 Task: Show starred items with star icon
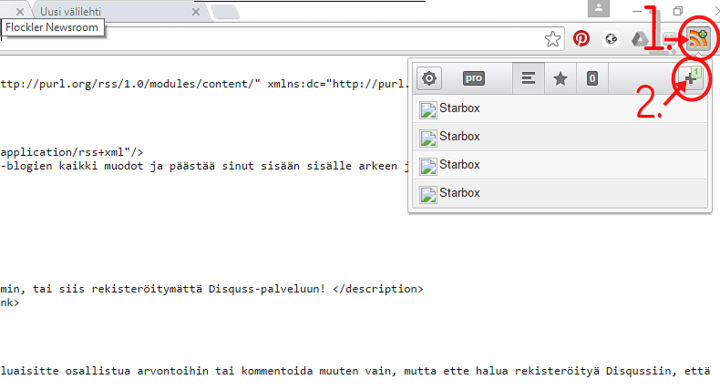tap(560, 79)
